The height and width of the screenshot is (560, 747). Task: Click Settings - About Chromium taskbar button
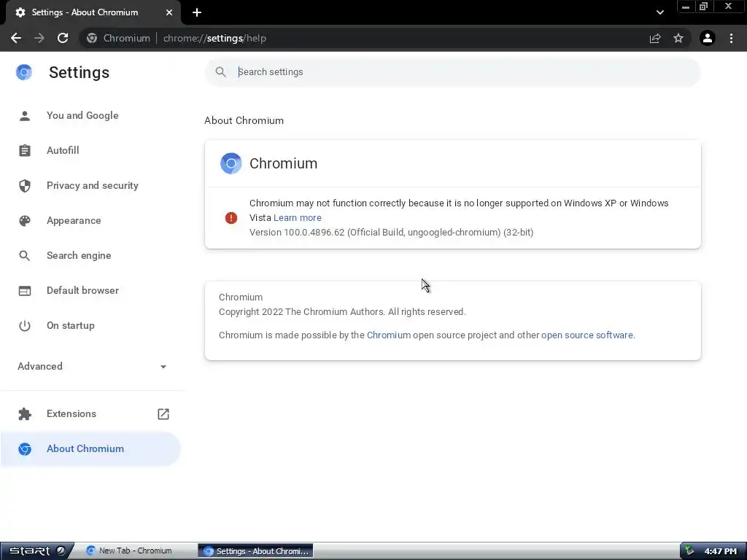256,551
